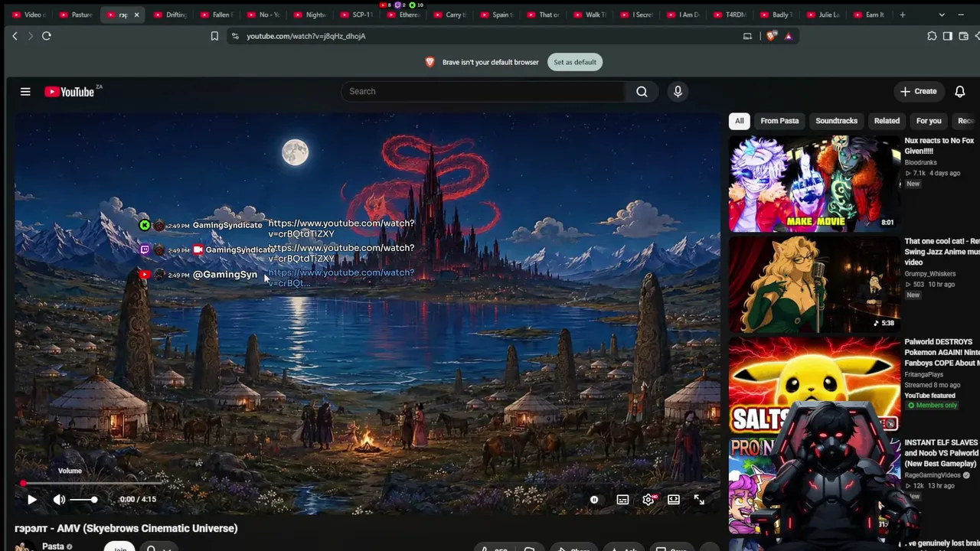
Task: Go forward with the browser forward arrow
Action: coord(31,36)
